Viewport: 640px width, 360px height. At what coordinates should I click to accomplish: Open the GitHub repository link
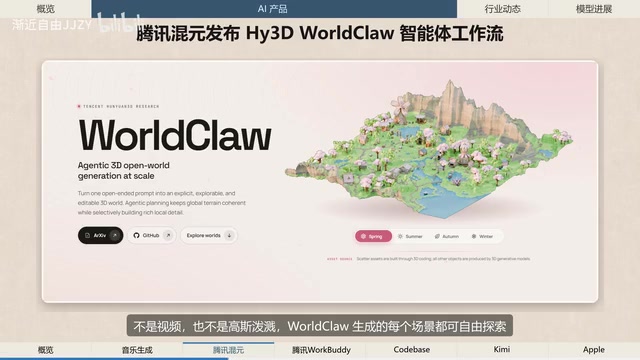tap(151, 236)
